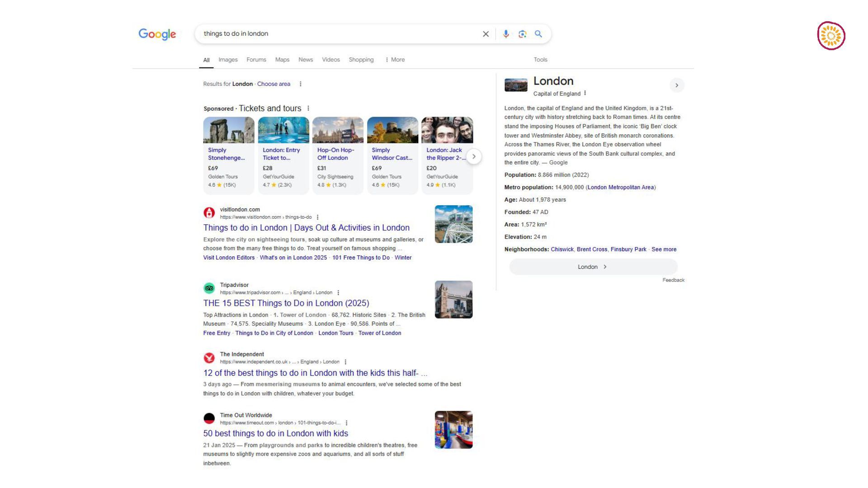
Task: Click 101 Free Things to Do sitelink
Action: pos(361,258)
